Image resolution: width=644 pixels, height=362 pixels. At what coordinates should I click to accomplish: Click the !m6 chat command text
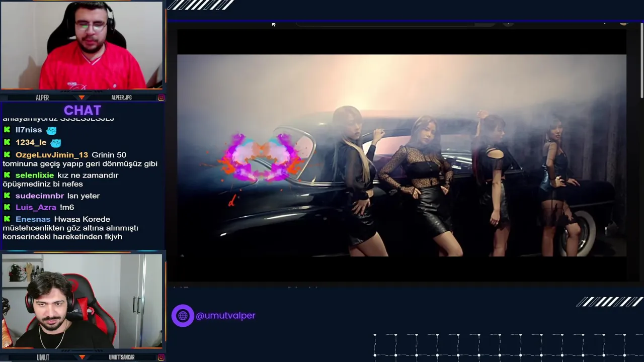point(67,207)
